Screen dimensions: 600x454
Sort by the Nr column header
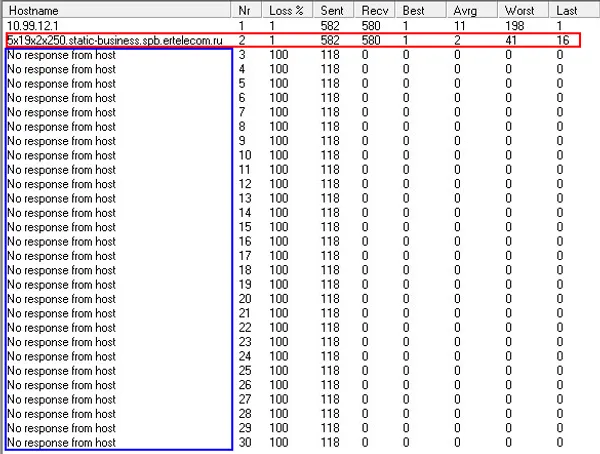(x=247, y=10)
